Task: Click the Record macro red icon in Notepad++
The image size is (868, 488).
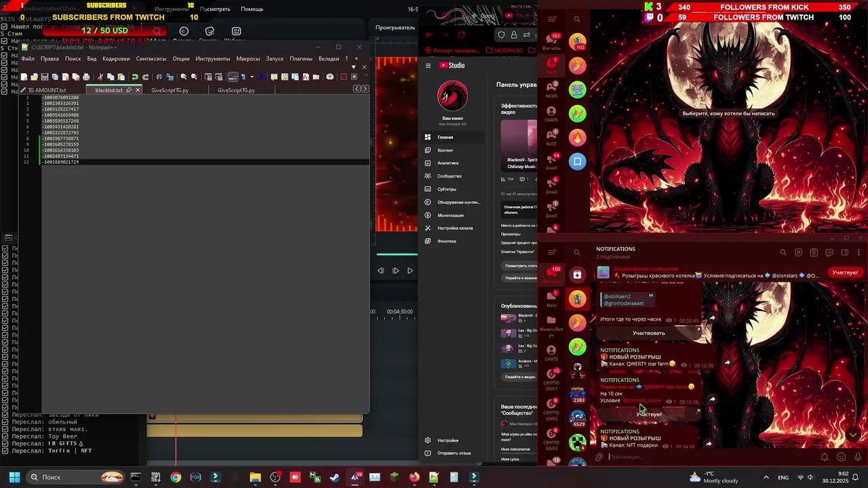Action: coord(343,77)
